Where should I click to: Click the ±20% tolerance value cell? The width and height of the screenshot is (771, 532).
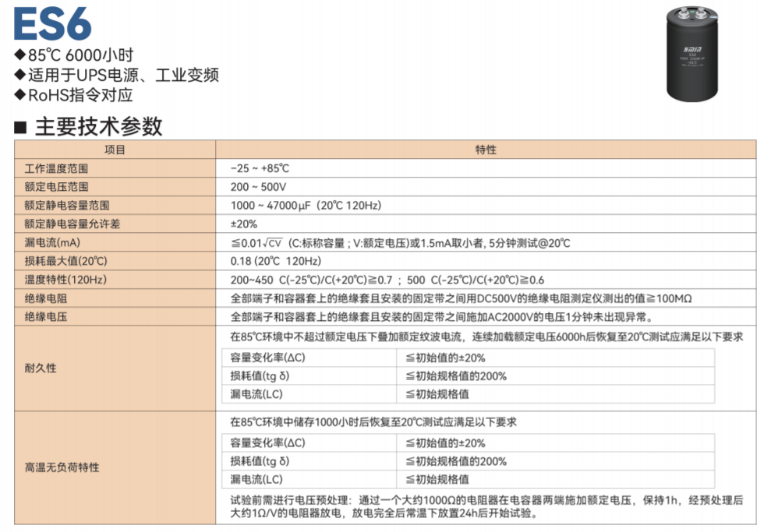pos(243,224)
